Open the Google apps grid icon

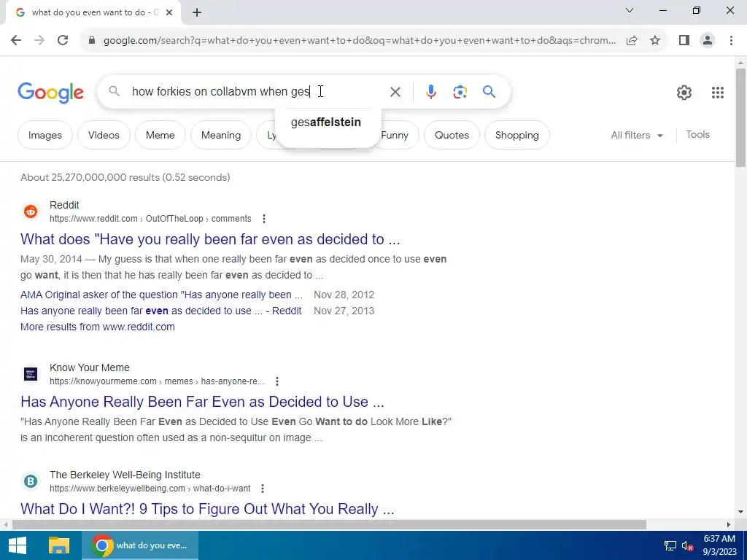718,93
